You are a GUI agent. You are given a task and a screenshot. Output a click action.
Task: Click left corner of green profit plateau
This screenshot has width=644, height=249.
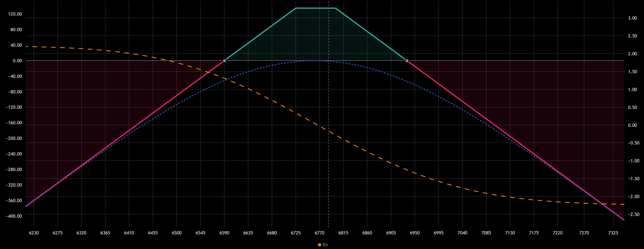(296, 8)
